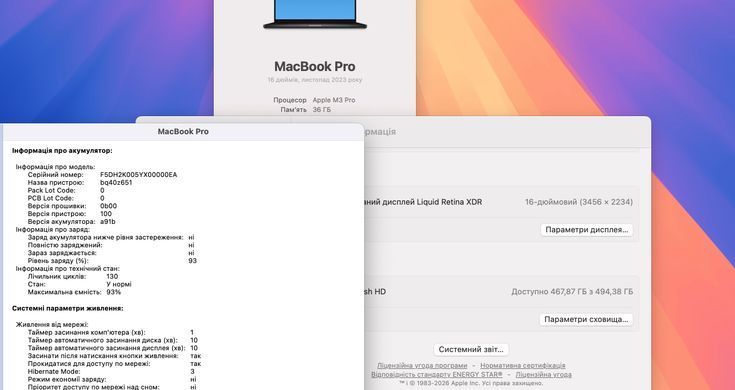The image size is (735, 390).
Task: Select the Таймер засинання комп'ютера row
Action: [x=111, y=332]
